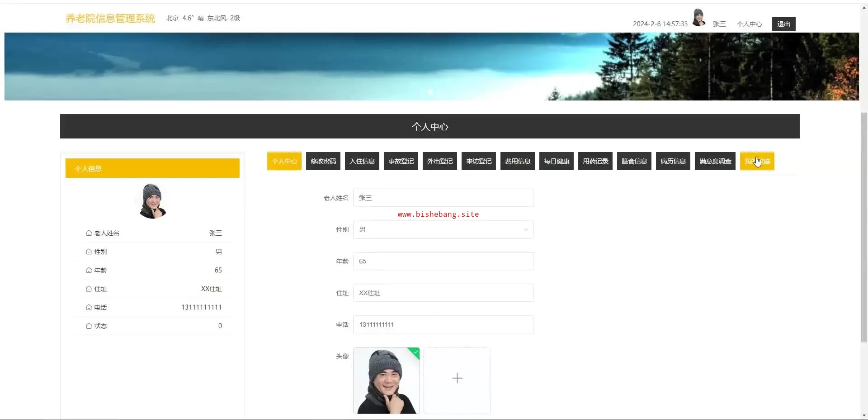This screenshot has width=868, height=420.
Task: Click the user avatar in the header
Action: pos(699,18)
